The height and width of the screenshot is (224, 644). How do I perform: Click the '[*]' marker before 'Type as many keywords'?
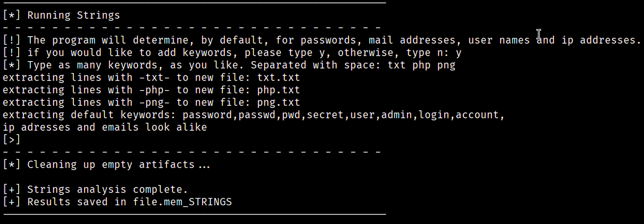click(12, 65)
